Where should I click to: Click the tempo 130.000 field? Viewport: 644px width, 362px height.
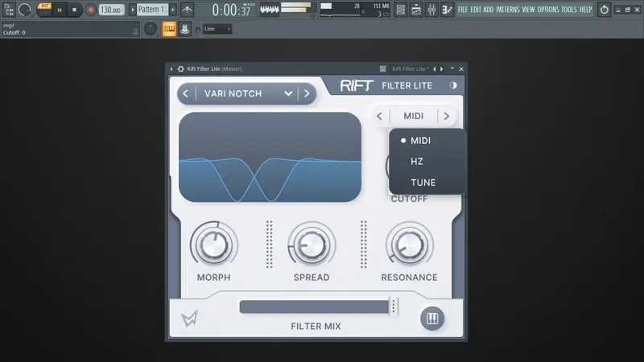111,10
